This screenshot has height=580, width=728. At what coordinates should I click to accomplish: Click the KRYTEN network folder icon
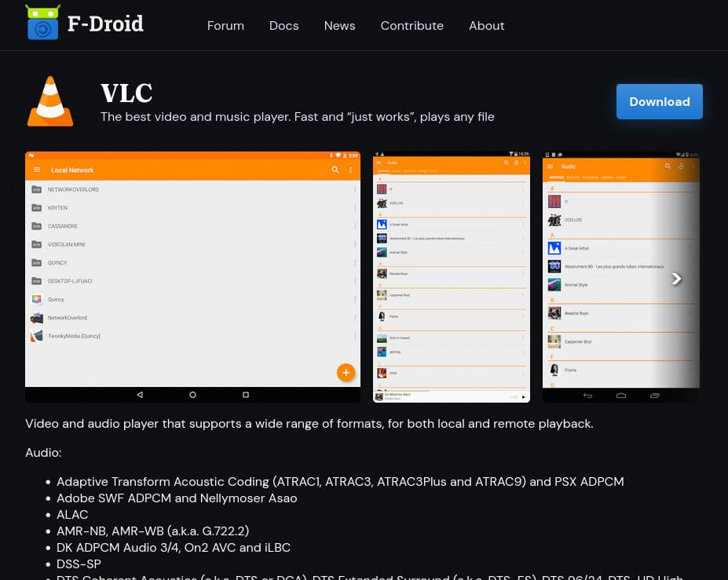tap(36, 208)
